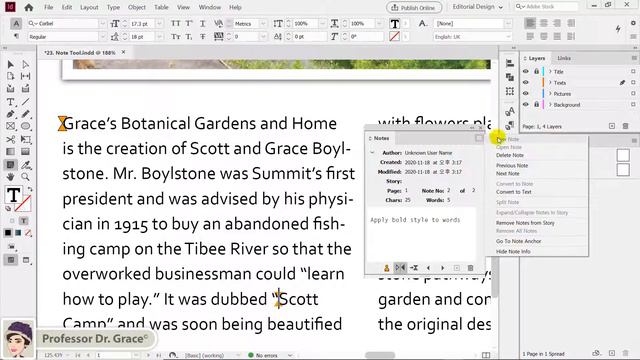Viewport: 640px width, 360px height.
Task: Click the Home icon
Action: 29,7
